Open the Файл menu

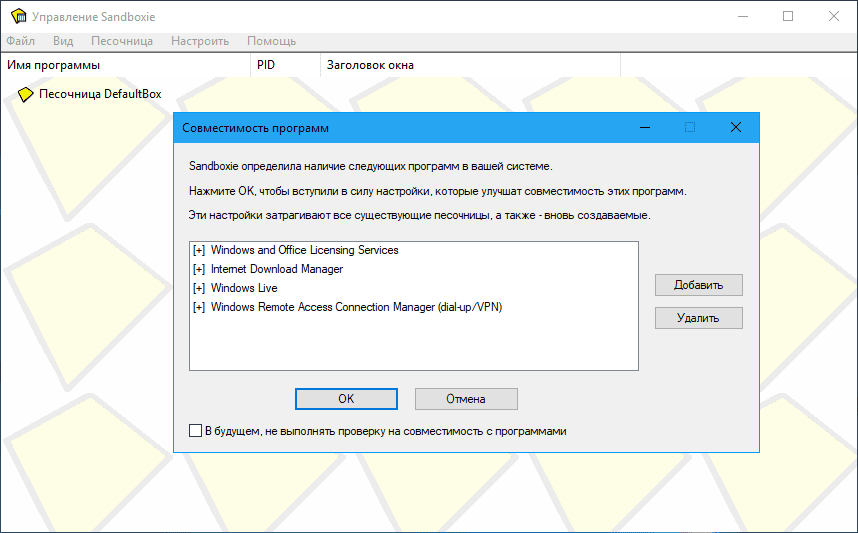point(20,41)
